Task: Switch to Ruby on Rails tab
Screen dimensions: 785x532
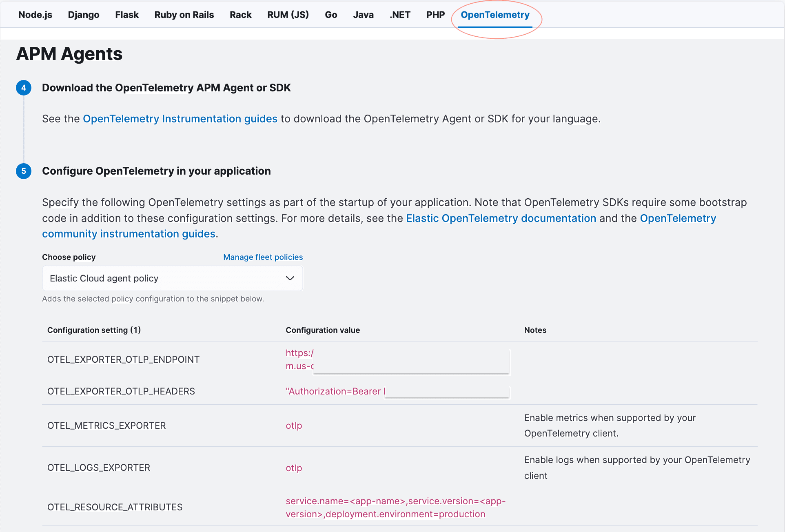Action: point(184,15)
